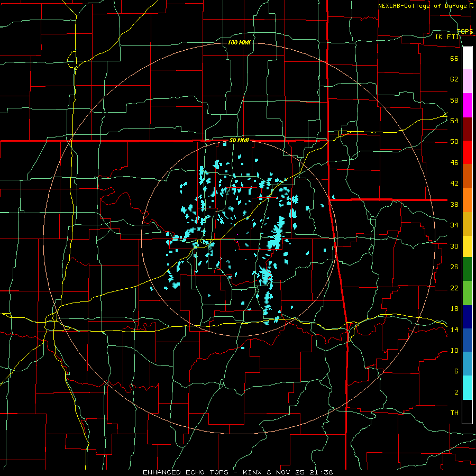Click the legend value "34"
476x476 pixels.
click(x=454, y=225)
